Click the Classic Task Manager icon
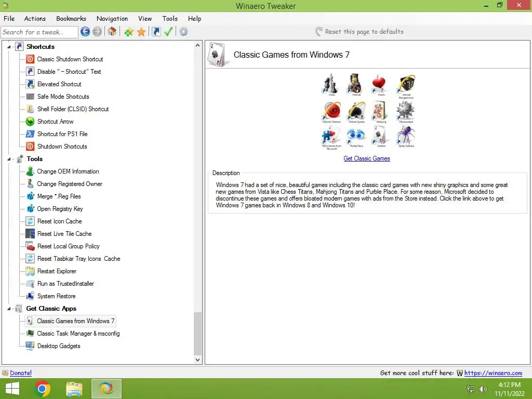Image resolution: width=532 pixels, height=399 pixels. tap(30, 334)
